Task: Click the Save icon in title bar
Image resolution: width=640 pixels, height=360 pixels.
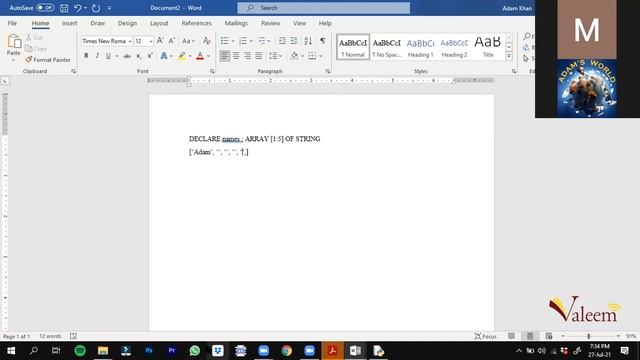Action: pos(64,8)
